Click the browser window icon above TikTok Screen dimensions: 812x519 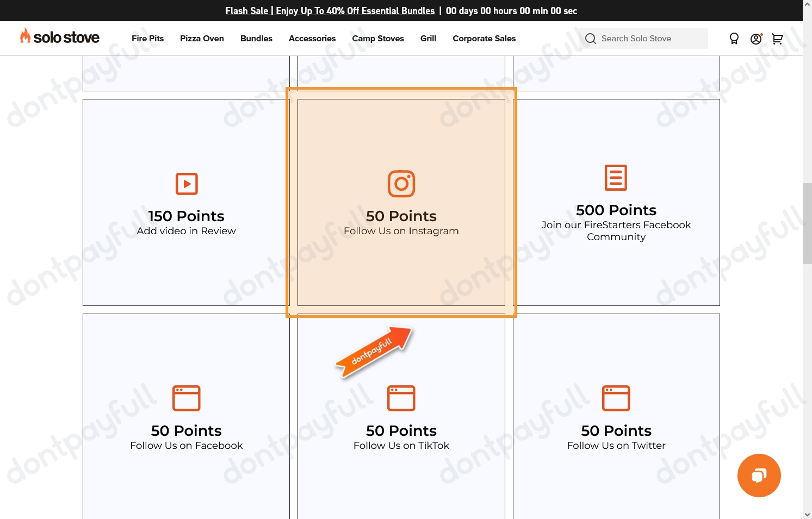coord(401,398)
